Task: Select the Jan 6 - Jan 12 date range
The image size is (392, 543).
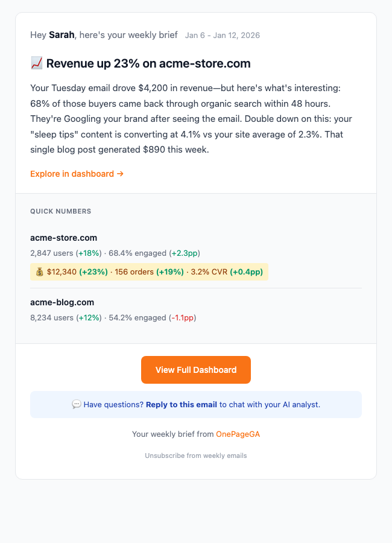Action: [222, 35]
